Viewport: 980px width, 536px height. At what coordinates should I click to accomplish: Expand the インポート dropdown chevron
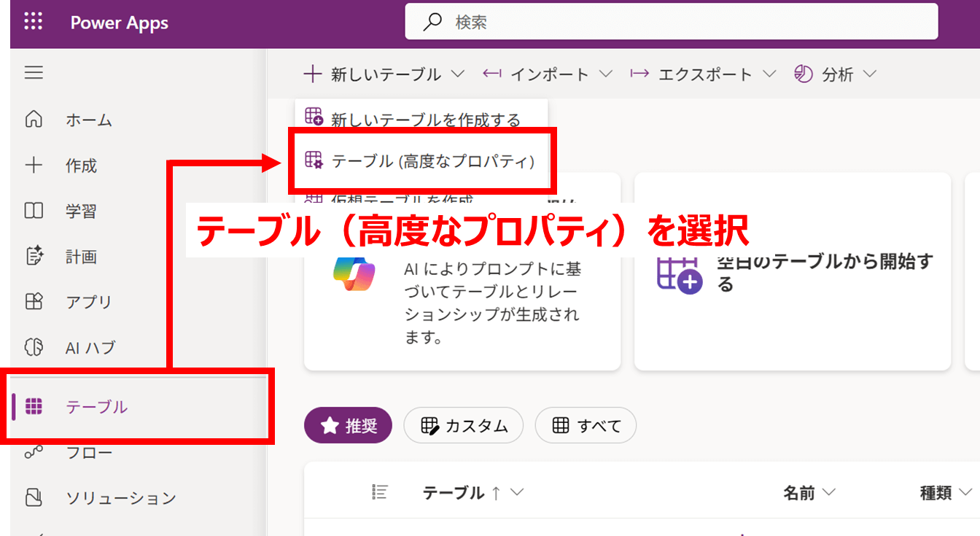pos(605,74)
